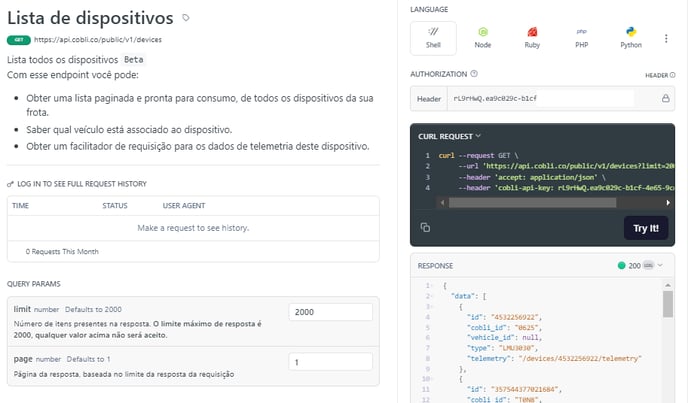The height and width of the screenshot is (403, 688).
Task: Click the page parameter input field
Action: coord(330,362)
